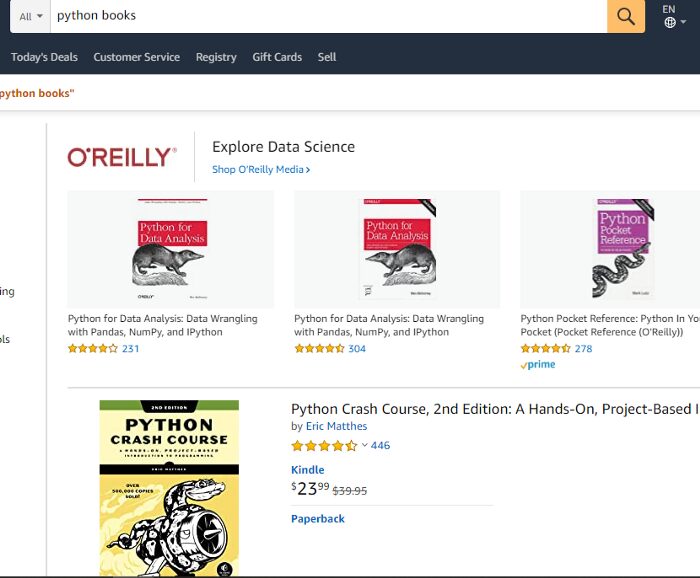Select Gift Cards in navigation bar
This screenshot has height=578, width=700.
(277, 57)
